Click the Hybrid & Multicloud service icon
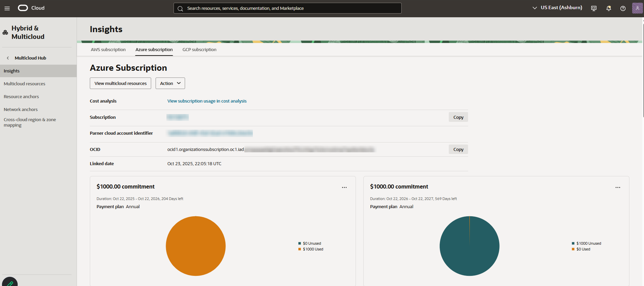This screenshot has height=286, width=644. click(5, 32)
